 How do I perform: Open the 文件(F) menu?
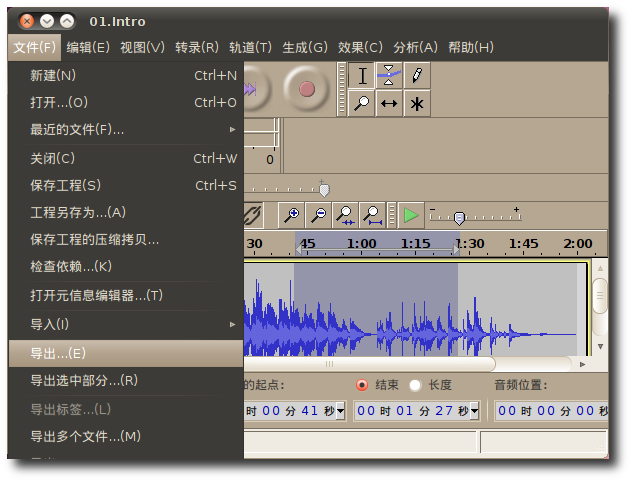tap(34, 48)
